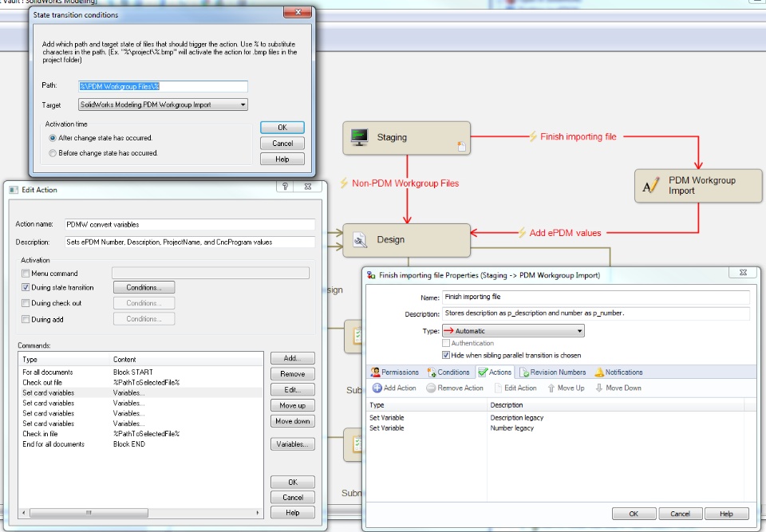Image resolution: width=766 pixels, height=532 pixels.
Task: Click the Path input field
Action: [163, 86]
